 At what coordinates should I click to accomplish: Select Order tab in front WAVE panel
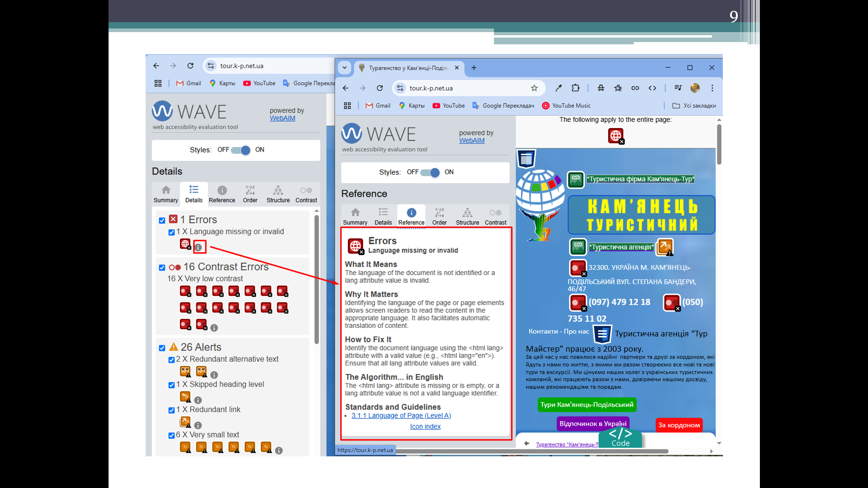(x=439, y=216)
